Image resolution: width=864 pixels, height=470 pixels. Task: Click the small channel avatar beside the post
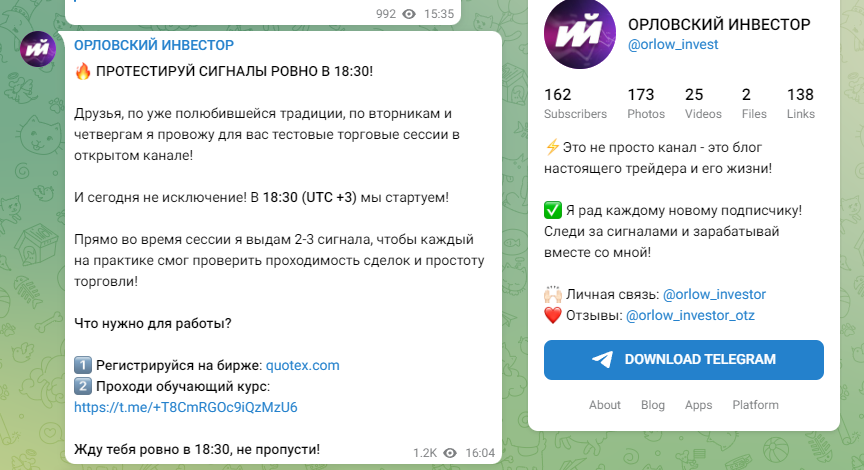(38, 49)
